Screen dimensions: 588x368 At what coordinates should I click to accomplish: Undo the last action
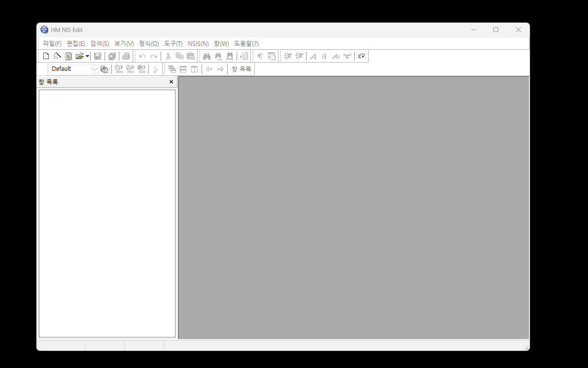tap(142, 56)
